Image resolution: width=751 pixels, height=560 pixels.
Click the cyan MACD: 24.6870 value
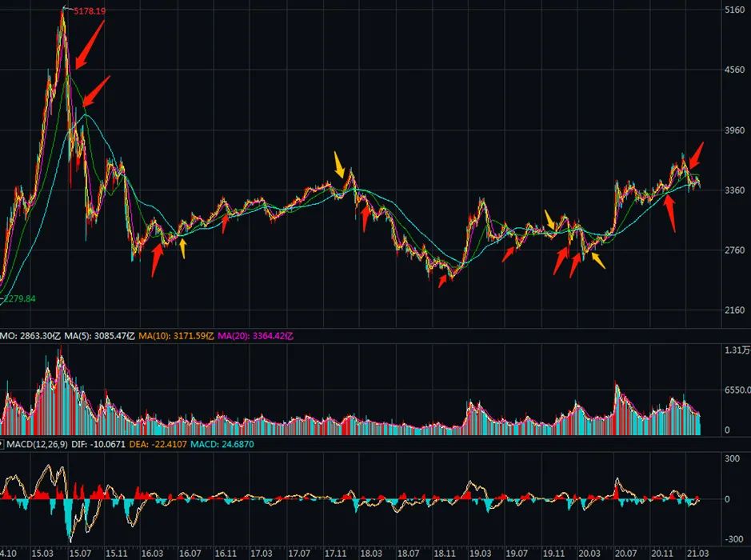(x=222, y=444)
